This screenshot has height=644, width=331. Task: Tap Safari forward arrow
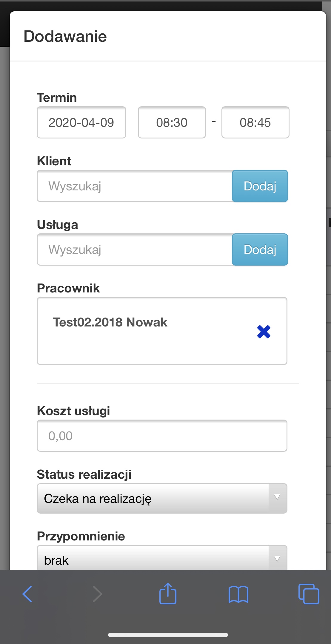97,594
